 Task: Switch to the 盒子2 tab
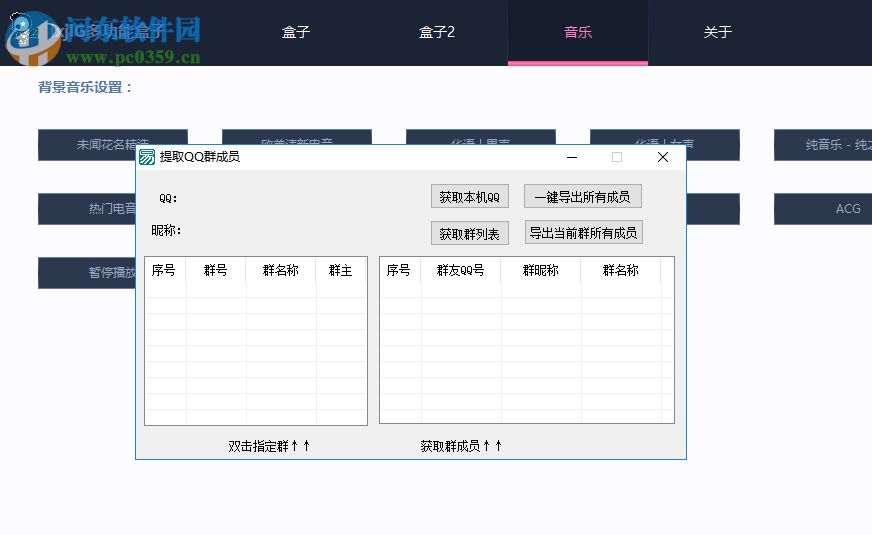pyautogui.click(x=437, y=32)
